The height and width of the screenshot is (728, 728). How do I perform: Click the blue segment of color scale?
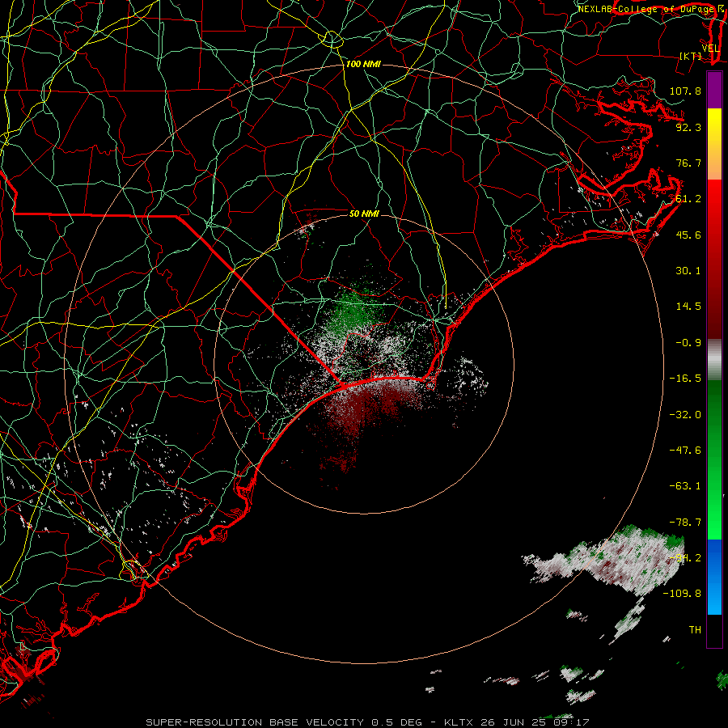pos(714,577)
